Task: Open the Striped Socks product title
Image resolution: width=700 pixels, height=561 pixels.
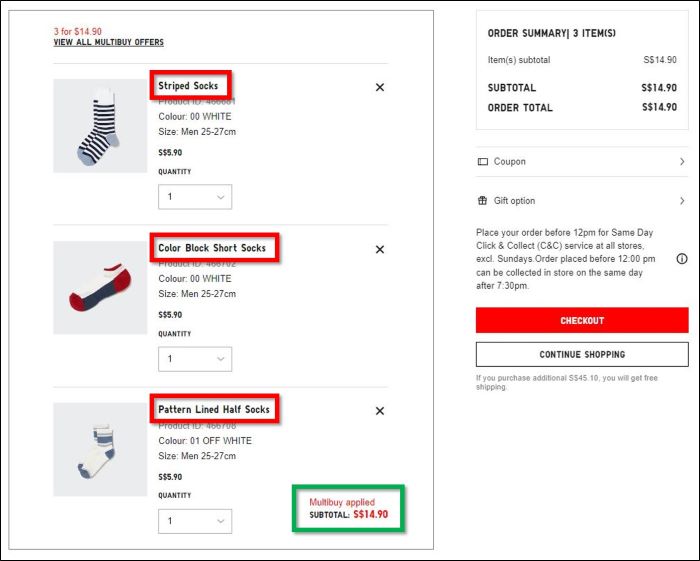Action: 188,86
